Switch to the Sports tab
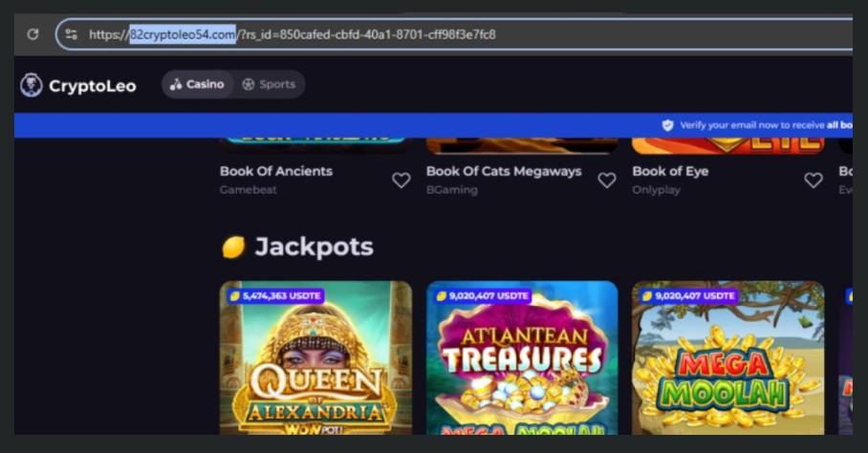 [269, 84]
